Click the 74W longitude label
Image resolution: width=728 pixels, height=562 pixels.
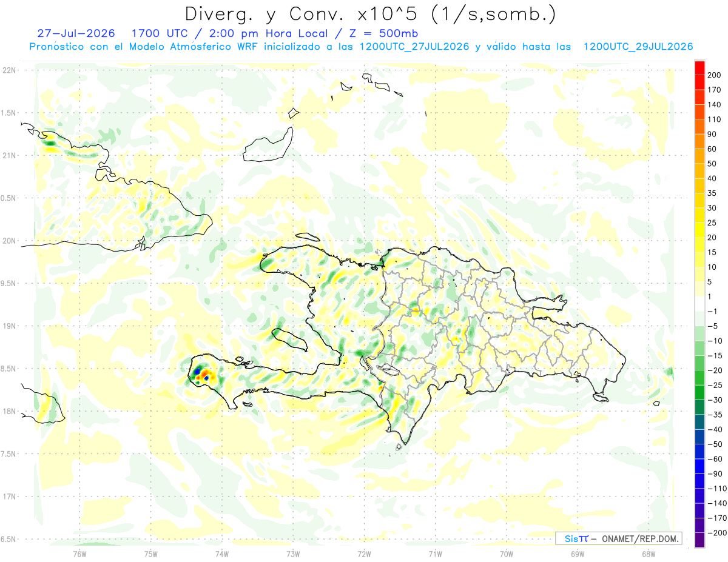point(222,554)
